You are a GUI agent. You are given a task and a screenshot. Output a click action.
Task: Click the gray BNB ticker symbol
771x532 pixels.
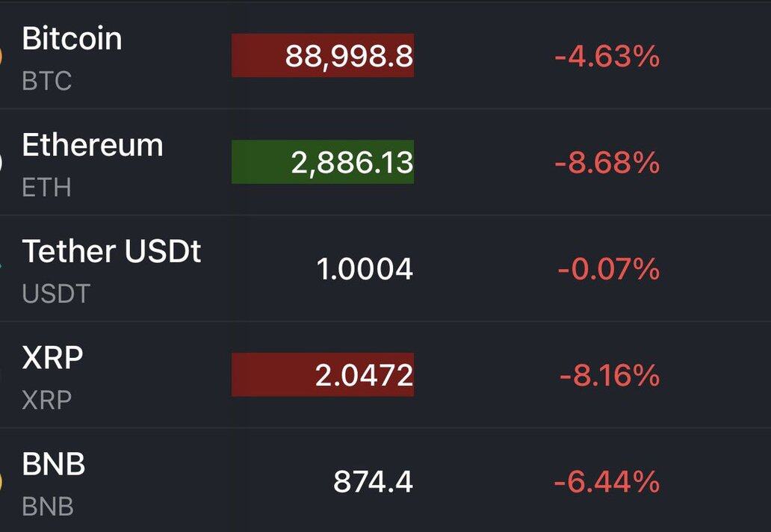[x=48, y=507]
